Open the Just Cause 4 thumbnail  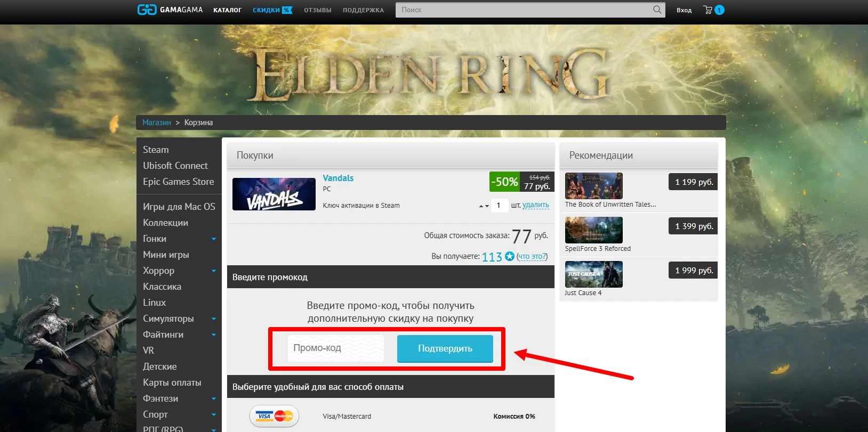[593, 274]
